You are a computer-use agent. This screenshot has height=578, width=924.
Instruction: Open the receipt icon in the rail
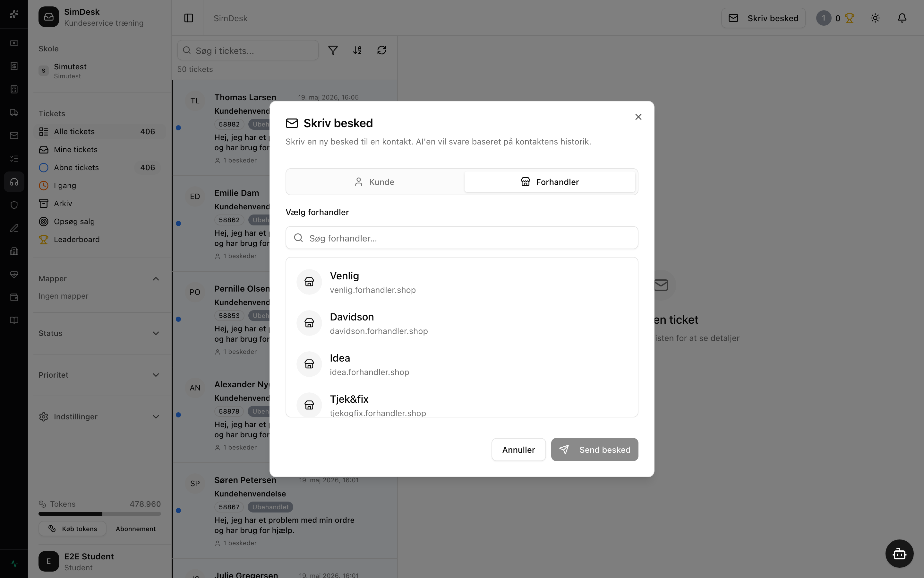tap(14, 66)
